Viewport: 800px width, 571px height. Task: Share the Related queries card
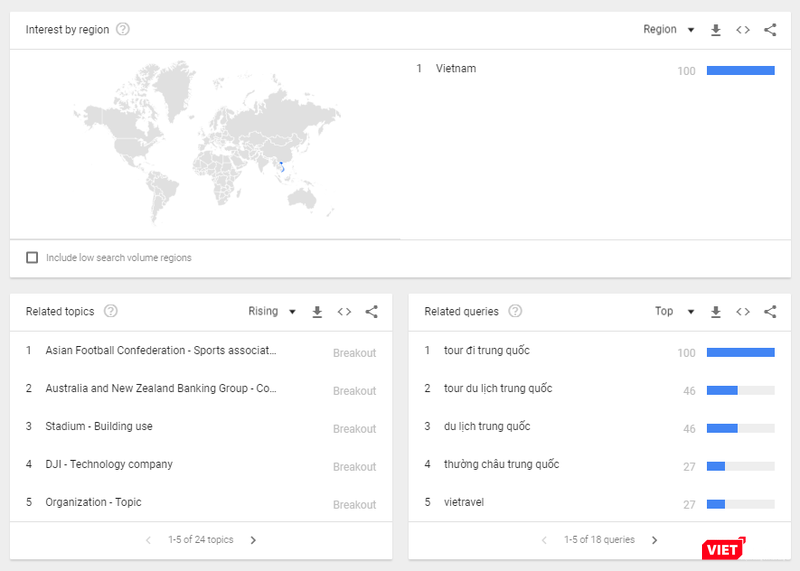point(770,312)
